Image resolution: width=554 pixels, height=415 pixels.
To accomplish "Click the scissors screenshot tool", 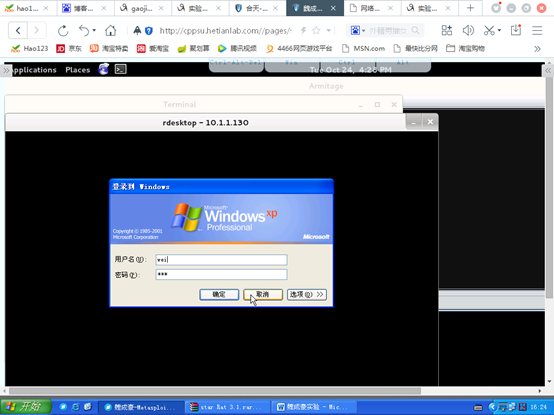I will click(x=489, y=31).
